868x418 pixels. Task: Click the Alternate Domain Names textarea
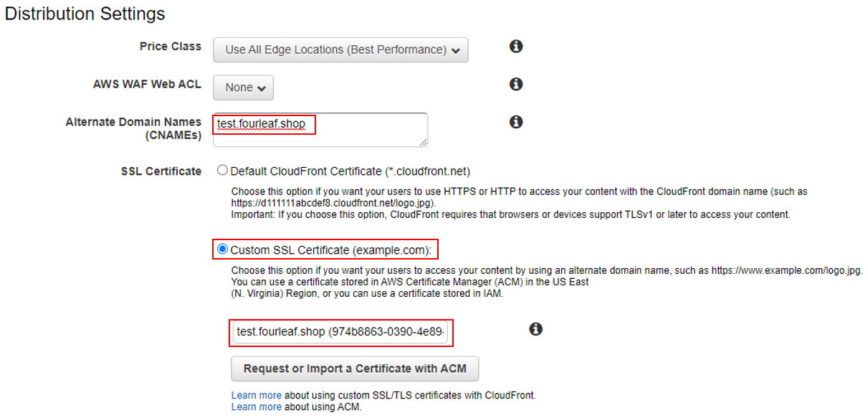[320, 130]
